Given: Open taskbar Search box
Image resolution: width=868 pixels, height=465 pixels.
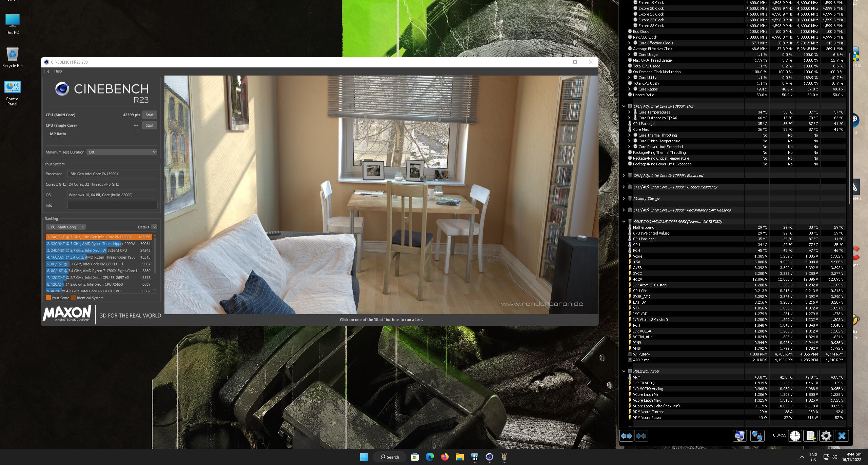Looking at the screenshot, I should (390, 457).
